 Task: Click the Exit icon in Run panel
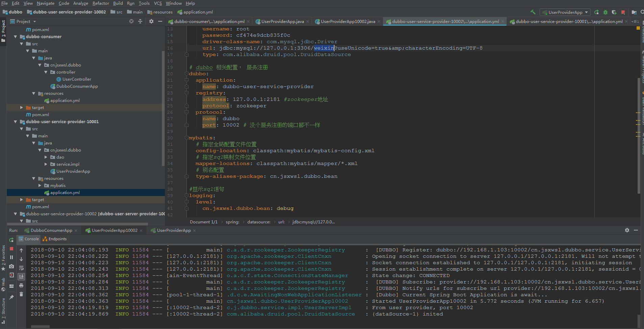tap(11, 275)
